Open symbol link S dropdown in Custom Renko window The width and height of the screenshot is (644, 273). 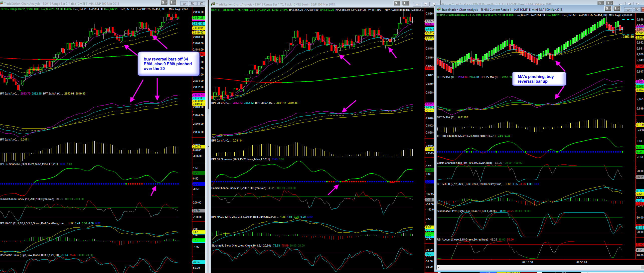[x=608, y=8]
